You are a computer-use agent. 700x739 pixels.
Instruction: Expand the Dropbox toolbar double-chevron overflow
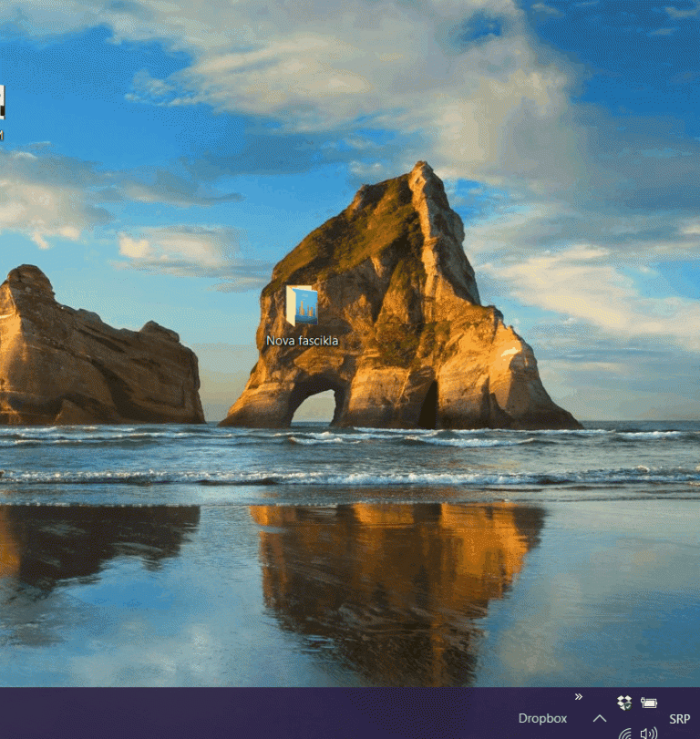coord(579,696)
